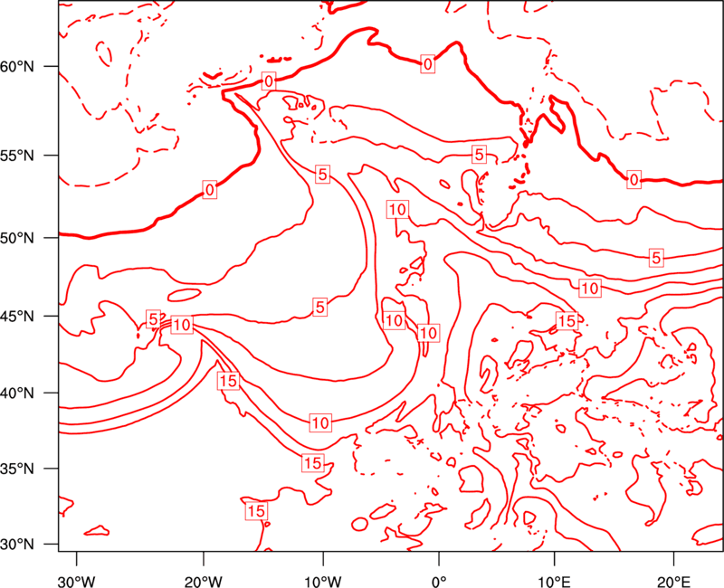
Task: Click the boxed 10 label near 47°N, 13°E
Action: pyautogui.click(x=590, y=289)
